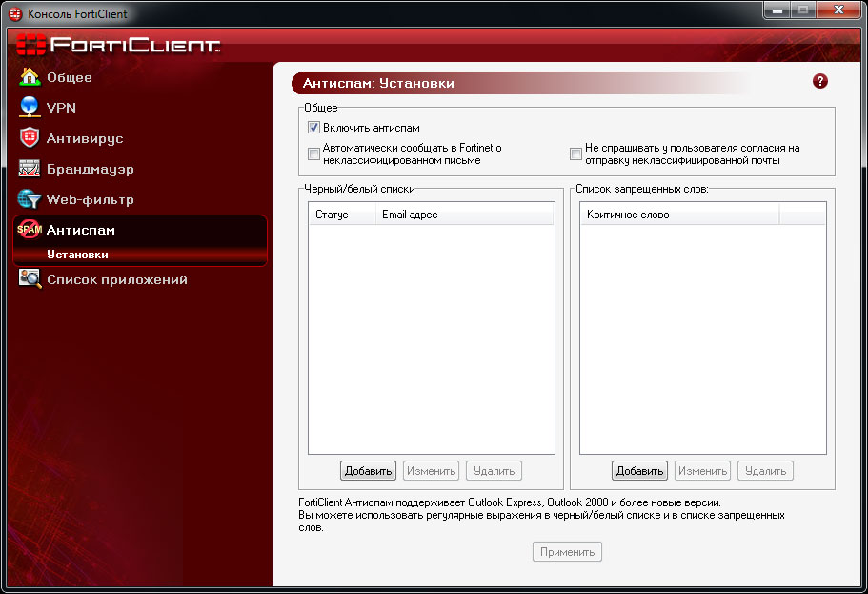
Task: Click Добавить under banned words list
Action: [639, 470]
